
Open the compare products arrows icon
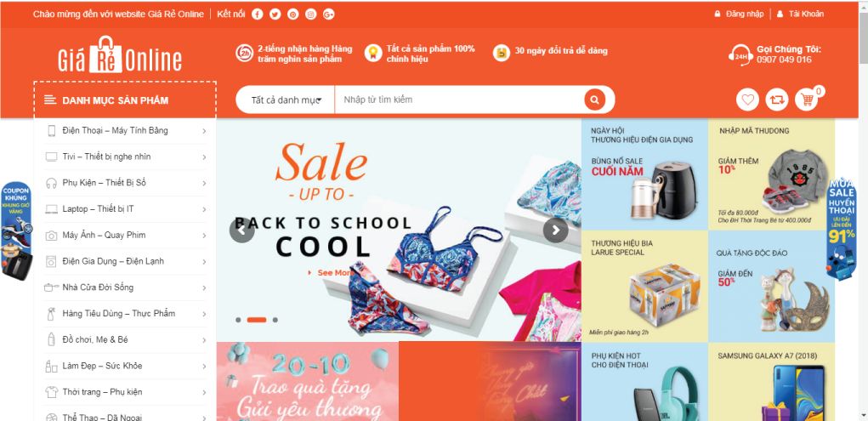pyautogui.click(x=777, y=100)
